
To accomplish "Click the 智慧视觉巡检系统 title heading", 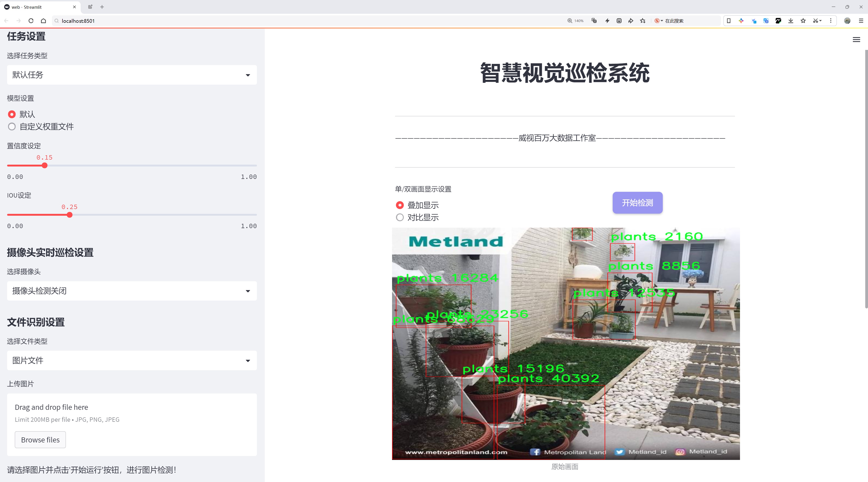I will (565, 73).
